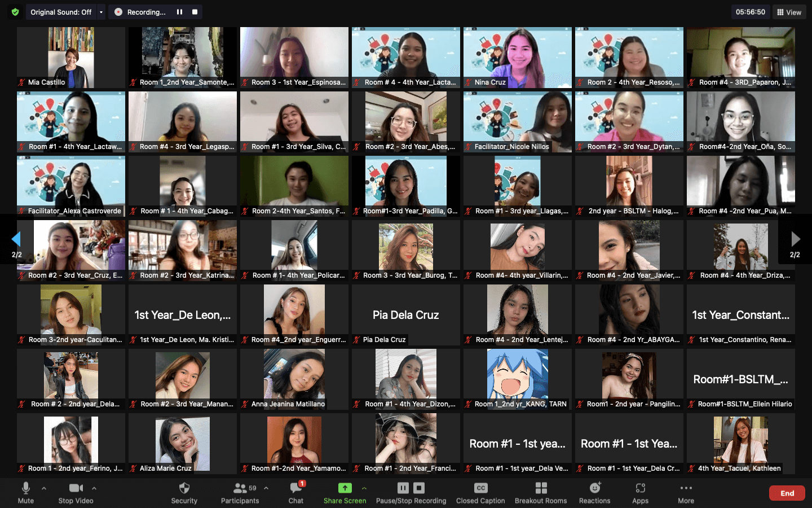Click the Room 3 - 3rd Year_Burog name label
Screen dimensions: 812x508
tap(411, 275)
